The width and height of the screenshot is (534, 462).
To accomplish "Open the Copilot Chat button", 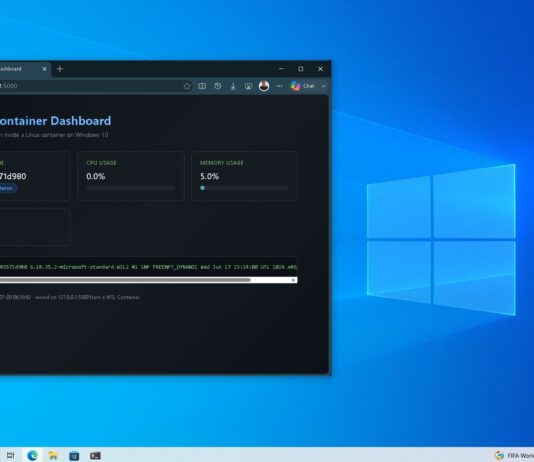I will pos(303,86).
